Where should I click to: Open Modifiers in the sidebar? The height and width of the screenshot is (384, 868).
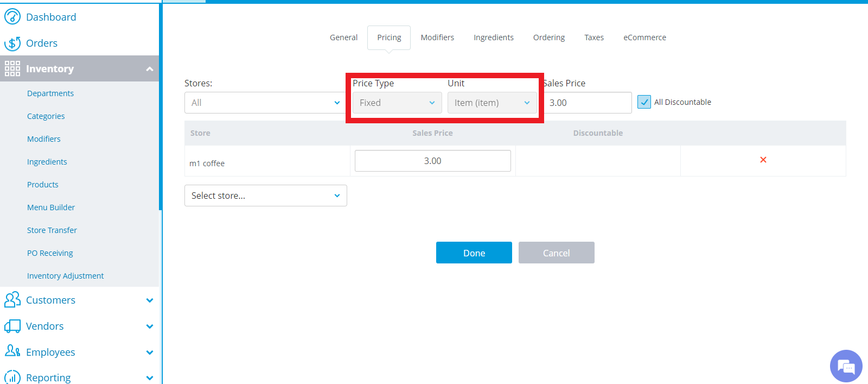(x=44, y=139)
